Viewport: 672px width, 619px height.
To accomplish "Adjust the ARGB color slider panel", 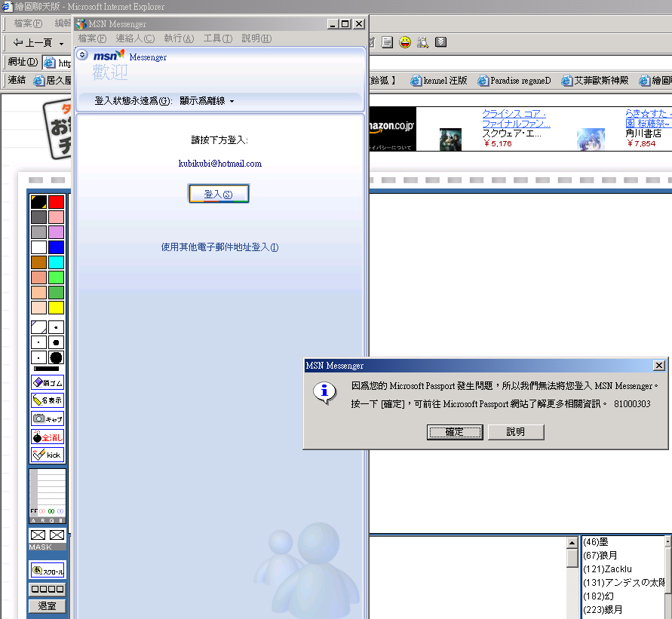I will coord(48,495).
